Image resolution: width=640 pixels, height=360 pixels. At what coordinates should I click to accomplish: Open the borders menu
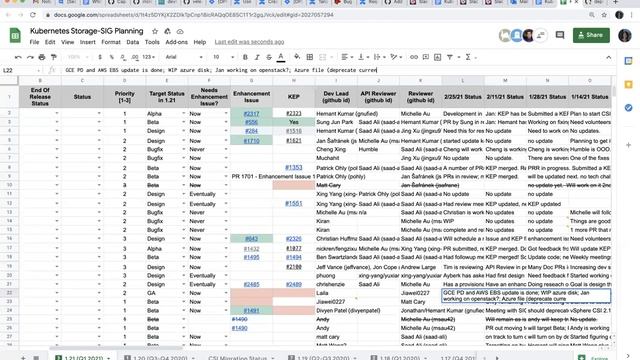pos(310,57)
